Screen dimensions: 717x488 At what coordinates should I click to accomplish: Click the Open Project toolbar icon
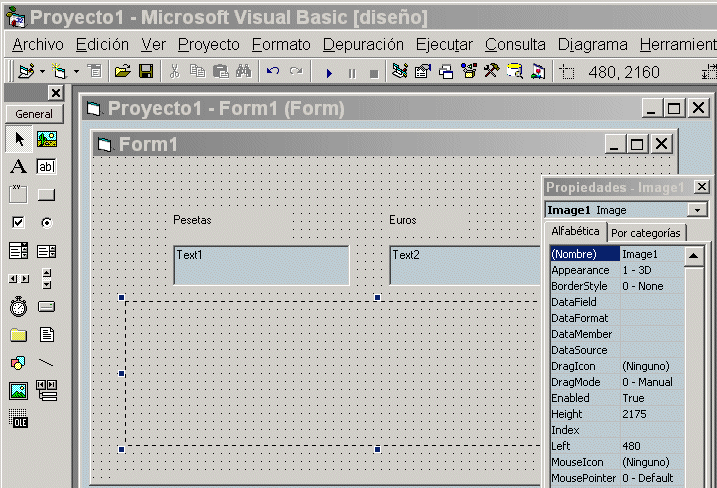point(123,71)
